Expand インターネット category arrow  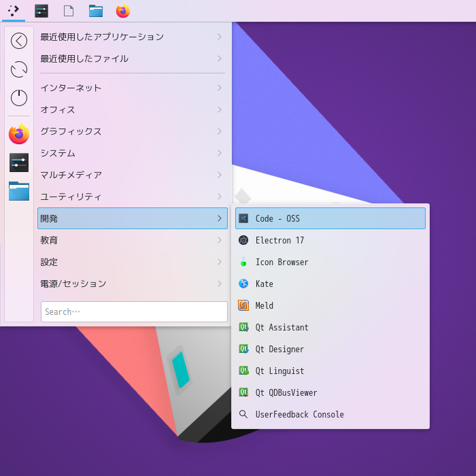220,88
